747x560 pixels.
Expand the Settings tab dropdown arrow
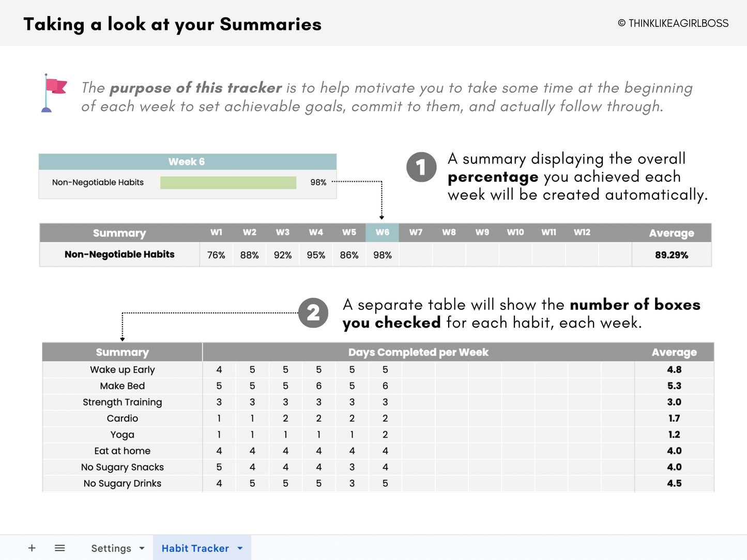point(142,549)
